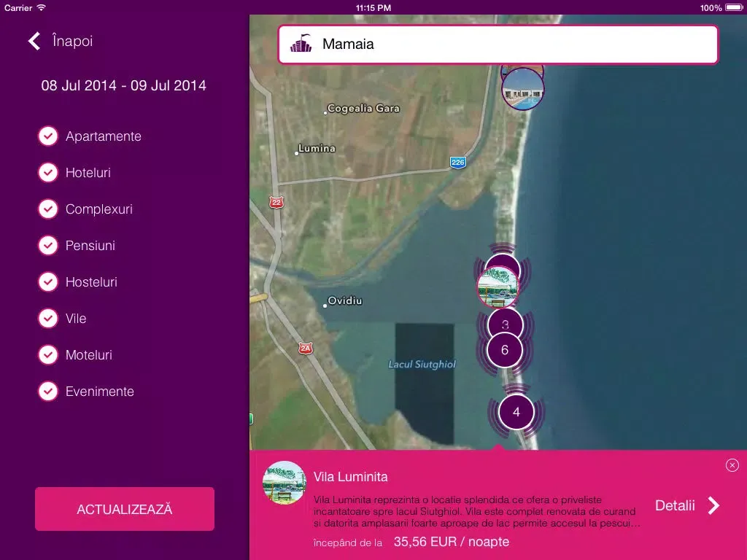The image size is (747, 560).
Task: Select the pool photo map pin near top
Action: (x=523, y=89)
